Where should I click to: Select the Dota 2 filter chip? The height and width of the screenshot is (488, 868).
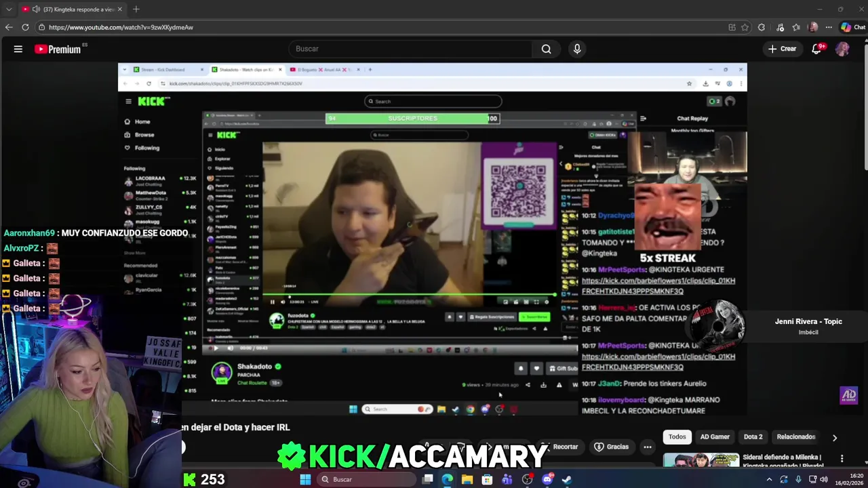[753, 436]
